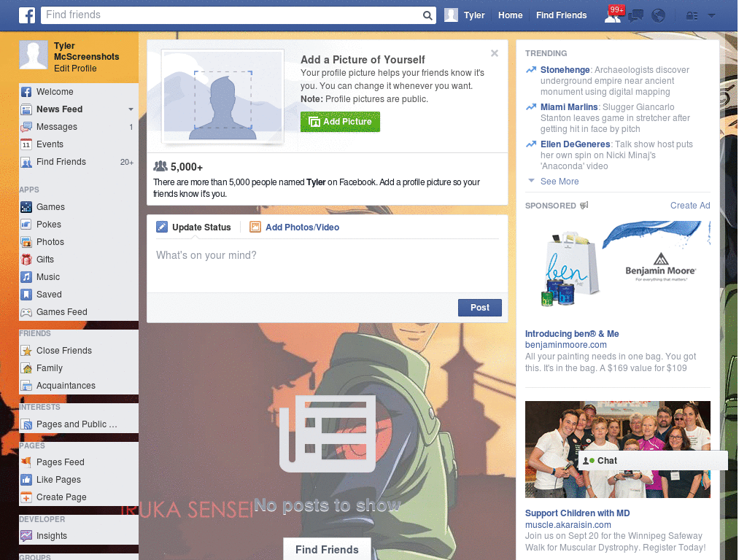This screenshot has width=747, height=560.
Task: Click the Create Page plus icon
Action: pos(26,497)
